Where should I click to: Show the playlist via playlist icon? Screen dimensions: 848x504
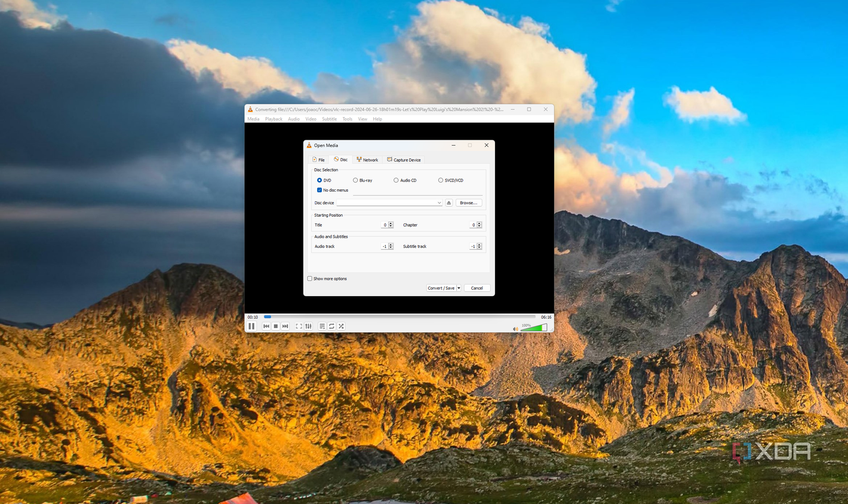[x=322, y=326]
